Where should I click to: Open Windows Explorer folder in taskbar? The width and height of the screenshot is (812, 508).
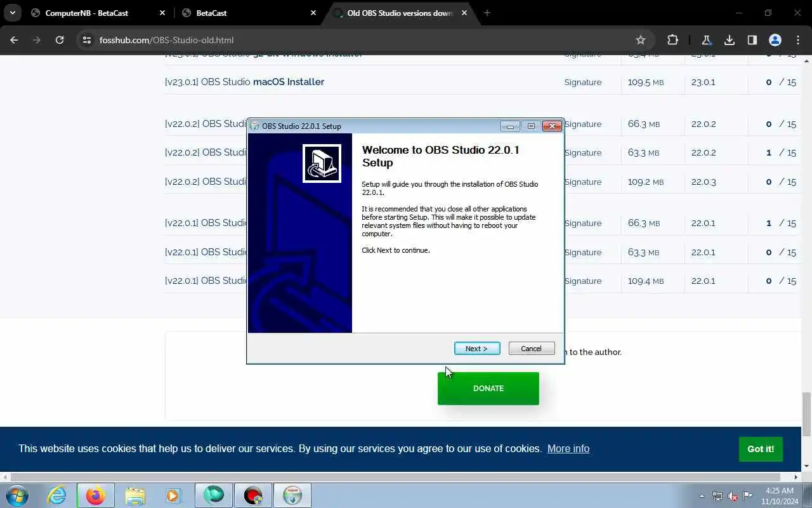134,495
